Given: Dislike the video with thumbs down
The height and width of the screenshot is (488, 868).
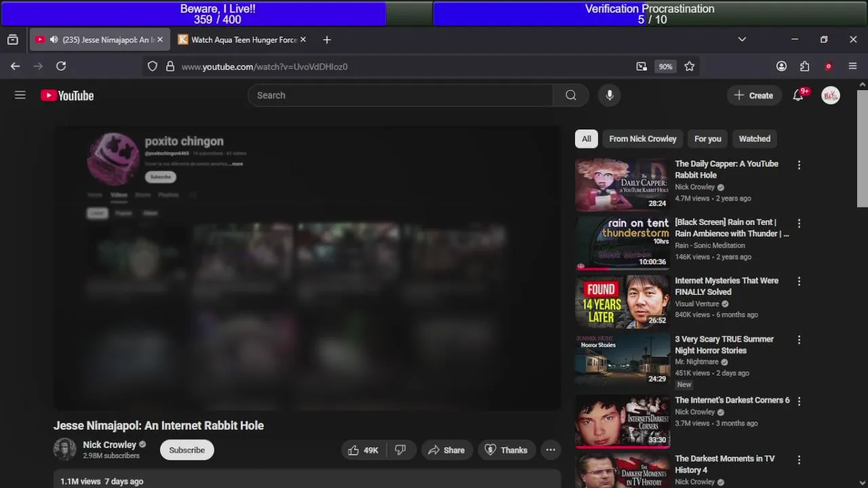Looking at the screenshot, I should 400,450.
